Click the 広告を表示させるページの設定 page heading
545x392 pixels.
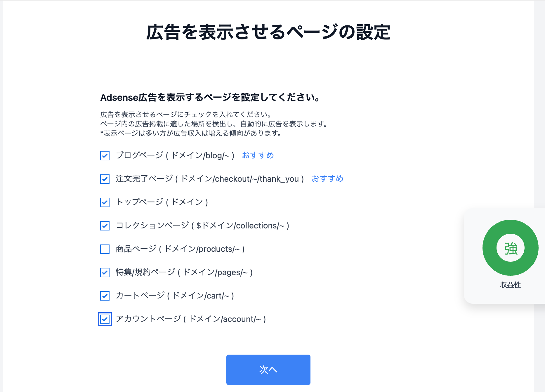(268, 32)
